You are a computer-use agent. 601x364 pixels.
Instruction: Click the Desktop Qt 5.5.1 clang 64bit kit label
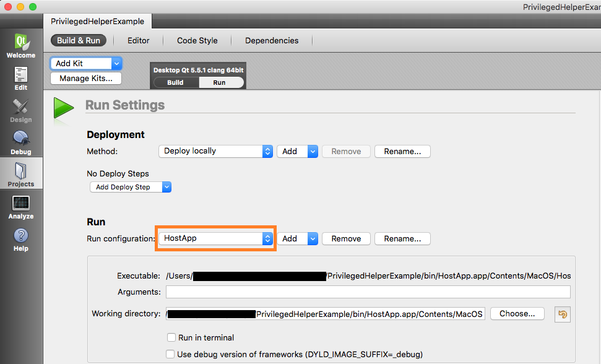click(198, 70)
